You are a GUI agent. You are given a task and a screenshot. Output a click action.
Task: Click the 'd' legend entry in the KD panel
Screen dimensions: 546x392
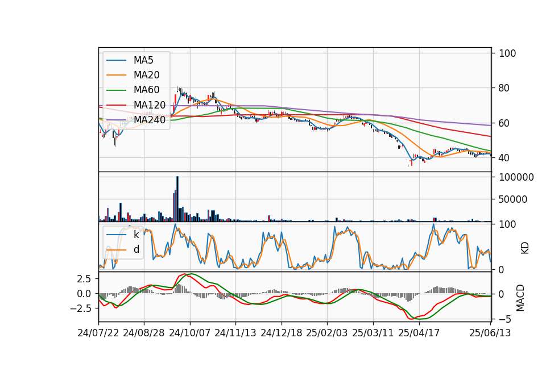tap(136, 249)
